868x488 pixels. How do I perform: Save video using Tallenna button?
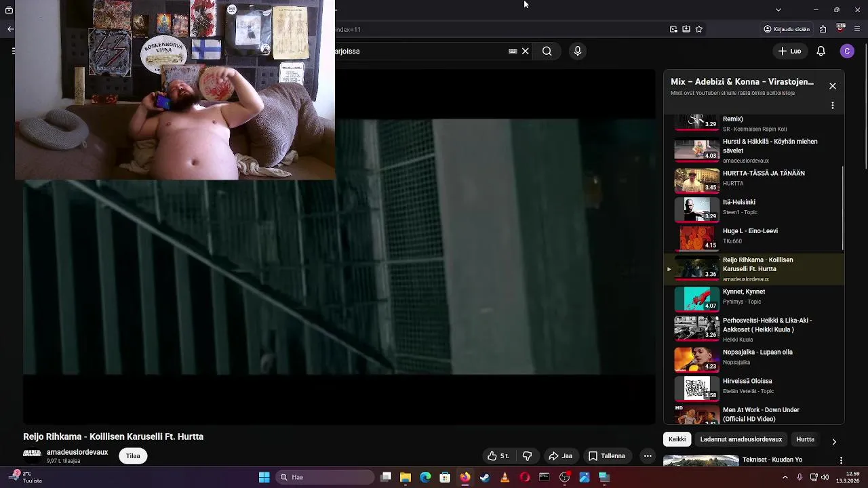click(607, 456)
